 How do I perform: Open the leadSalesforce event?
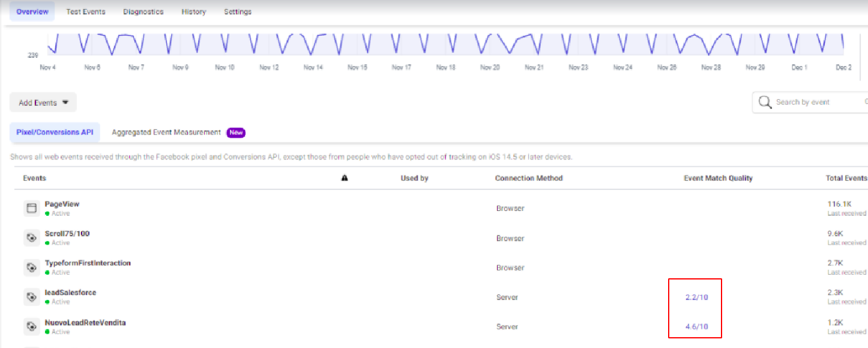pos(70,293)
